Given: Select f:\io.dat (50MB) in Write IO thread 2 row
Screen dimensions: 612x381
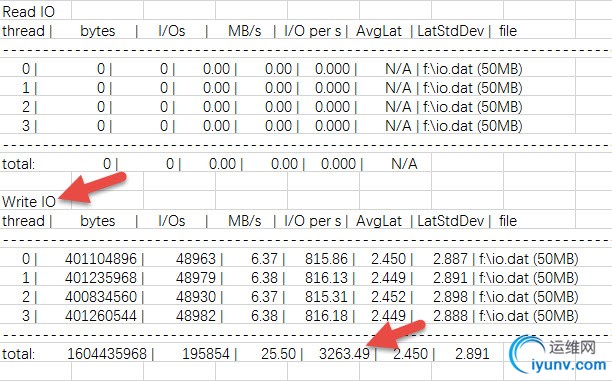Looking at the screenshot, I should tap(529, 297).
